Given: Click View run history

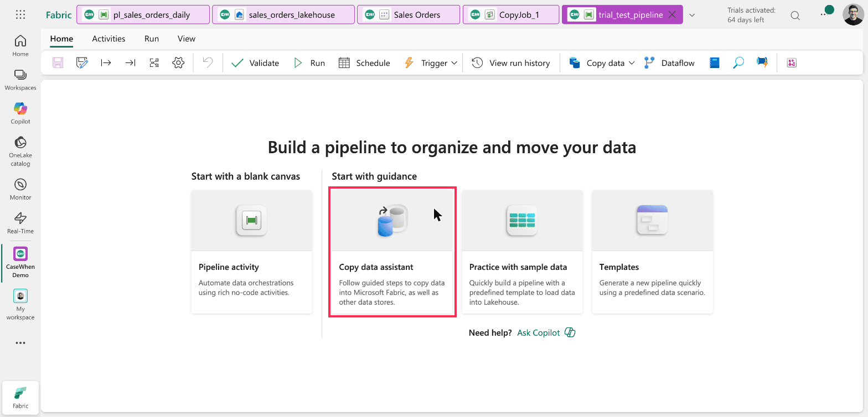Looking at the screenshot, I should (511, 63).
